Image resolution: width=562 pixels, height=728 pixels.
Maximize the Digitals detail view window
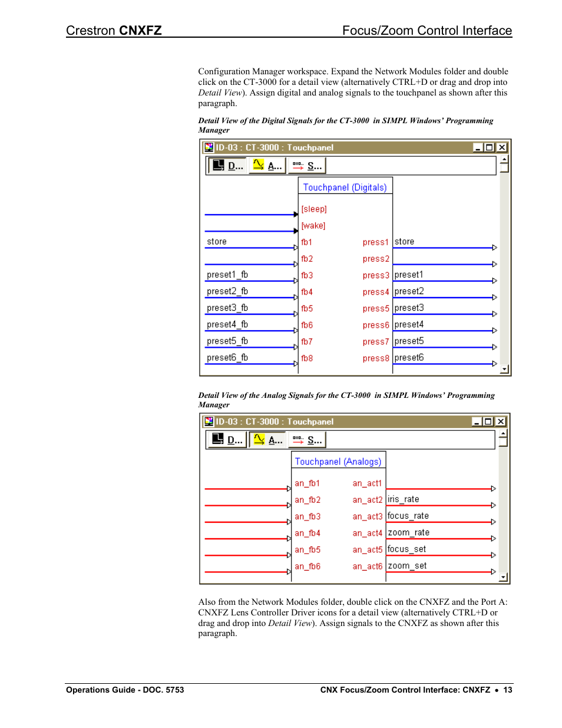pos(489,147)
